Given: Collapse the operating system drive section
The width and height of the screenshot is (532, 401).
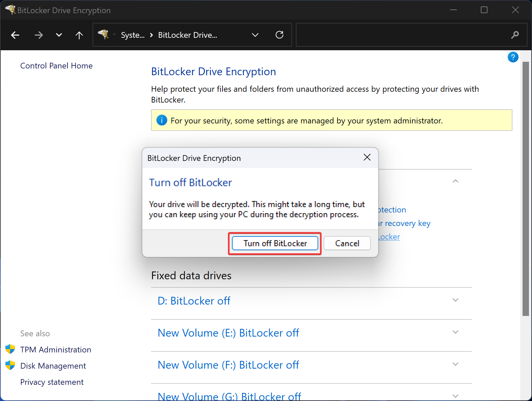Looking at the screenshot, I should [x=455, y=181].
